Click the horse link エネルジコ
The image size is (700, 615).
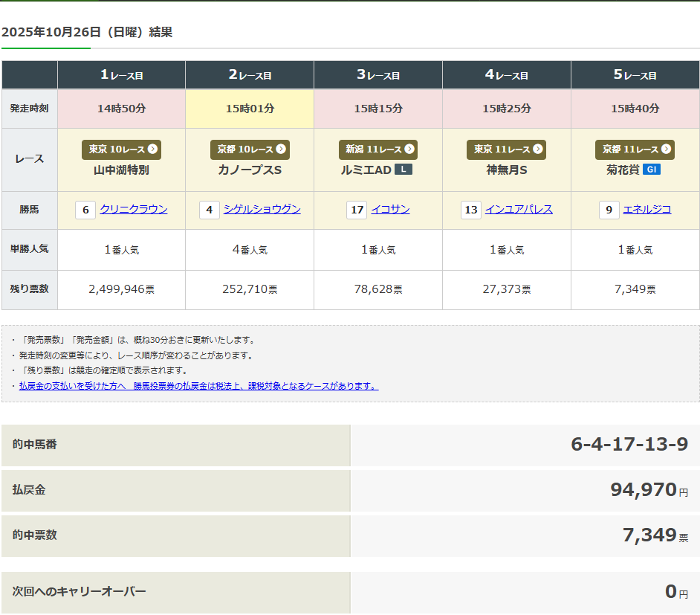646,209
